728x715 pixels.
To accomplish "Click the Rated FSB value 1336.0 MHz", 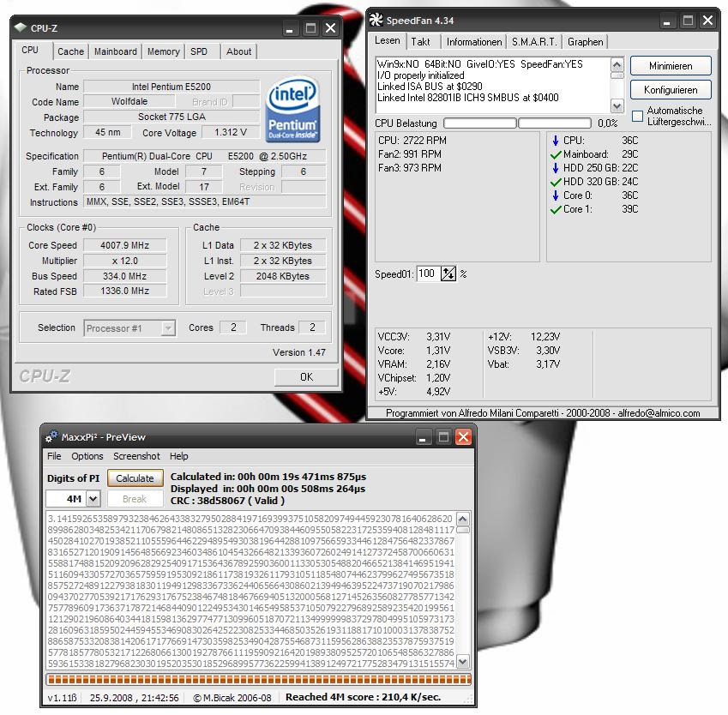I will coord(124,291).
